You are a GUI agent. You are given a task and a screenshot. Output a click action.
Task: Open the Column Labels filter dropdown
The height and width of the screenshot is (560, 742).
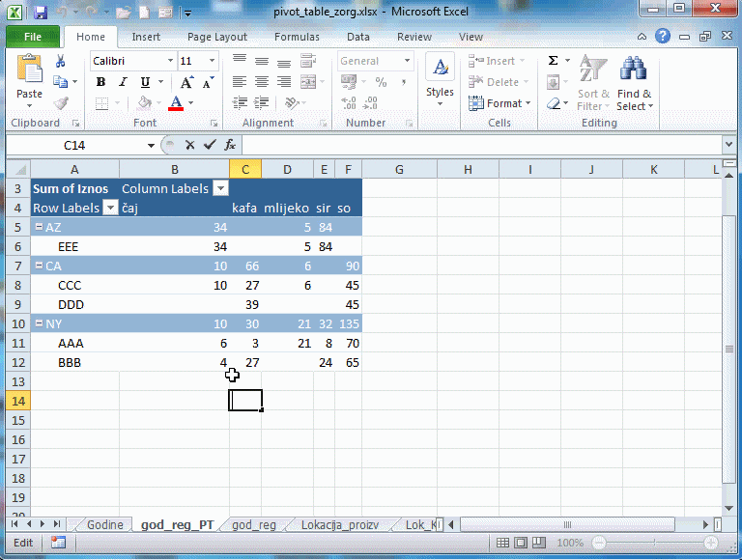[220, 188]
